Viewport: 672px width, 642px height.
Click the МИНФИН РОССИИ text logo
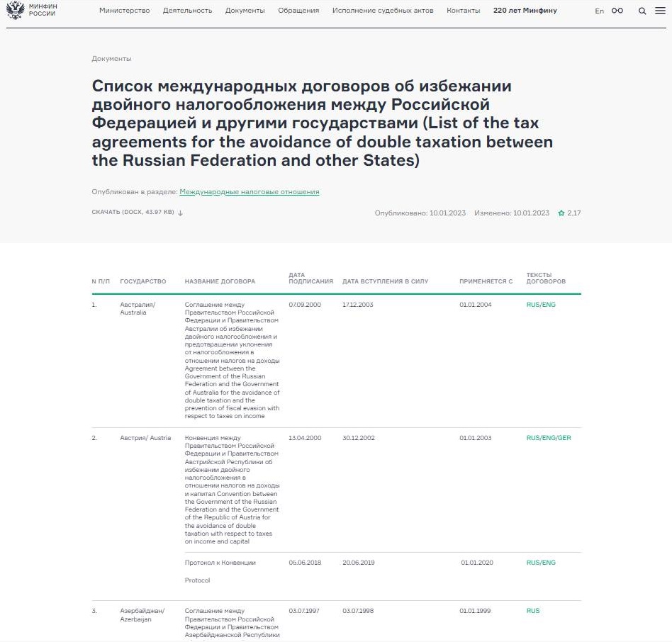(43, 11)
